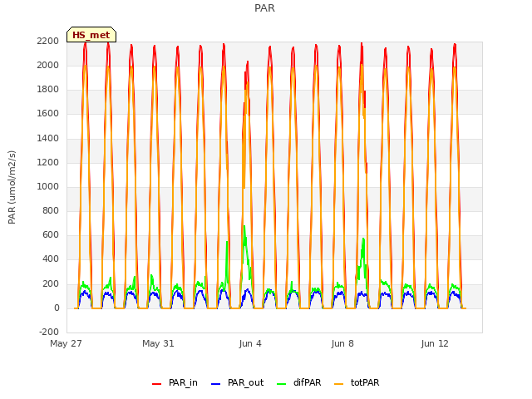Click the green difPAR legend swatch

[282, 384]
